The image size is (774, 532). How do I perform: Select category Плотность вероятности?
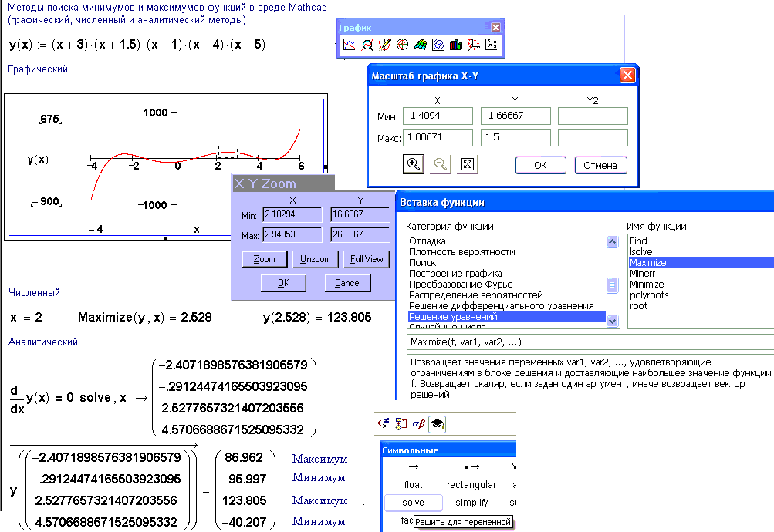(506, 252)
